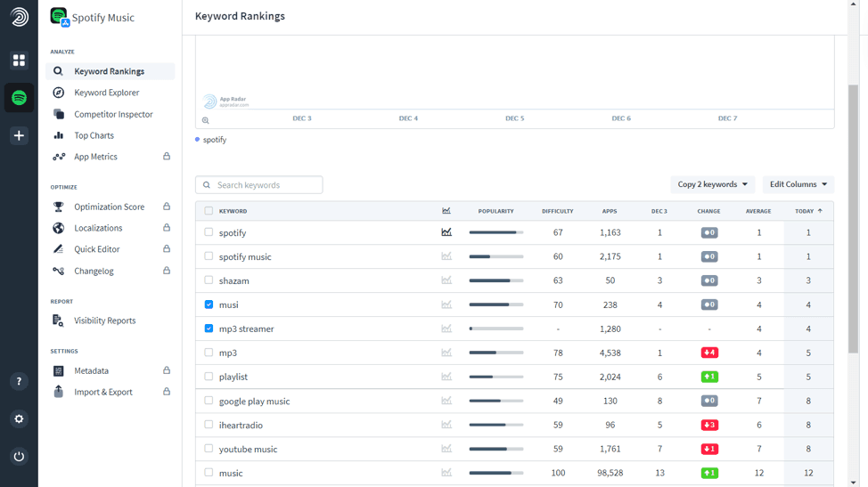Show ranking chart for iheartradio row
868x487 pixels.
[x=446, y=425]
